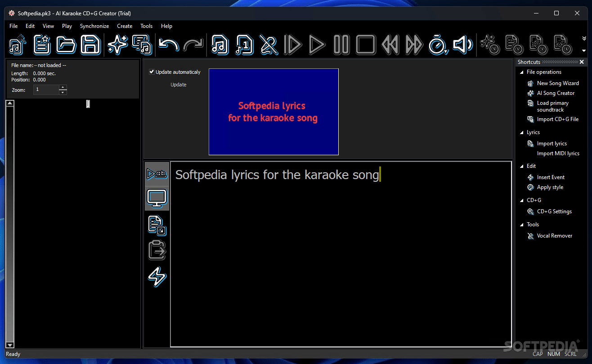Viewport: 592px width, 364px height.
Task: Save the project using the diskette toolbar icon
Action: tap(90, 45)
